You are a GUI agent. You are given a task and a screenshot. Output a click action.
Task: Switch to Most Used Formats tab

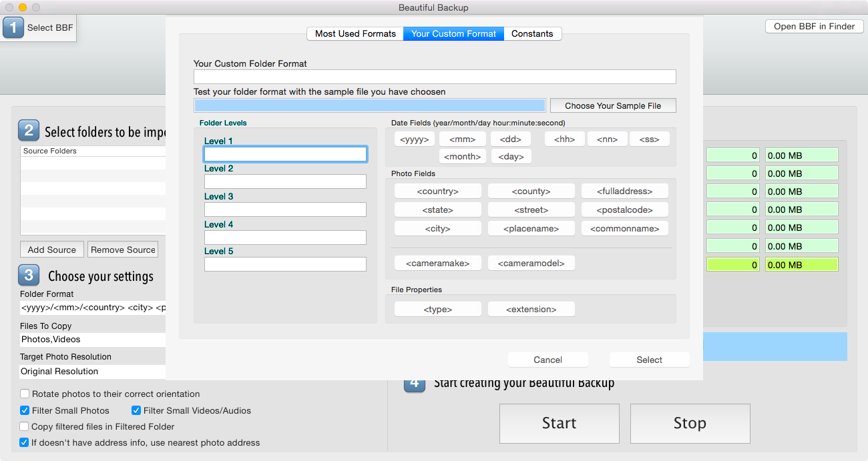tap(355, 33)
